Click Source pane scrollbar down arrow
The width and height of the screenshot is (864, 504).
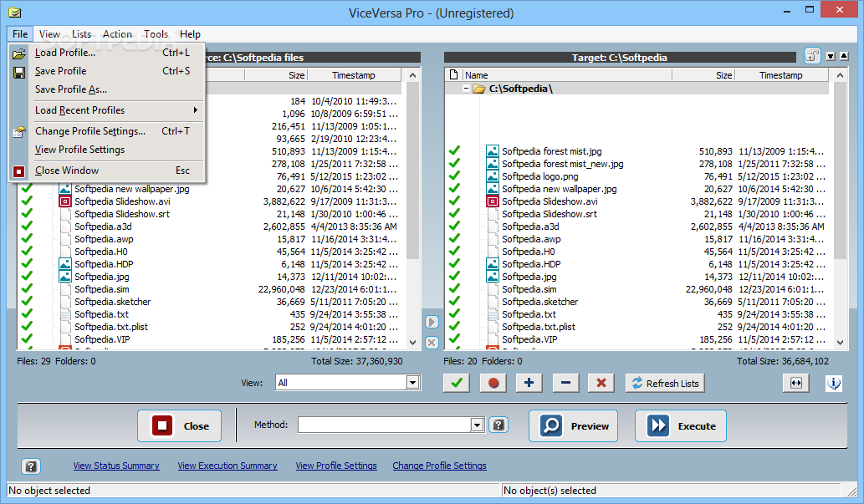coord(412,343)
